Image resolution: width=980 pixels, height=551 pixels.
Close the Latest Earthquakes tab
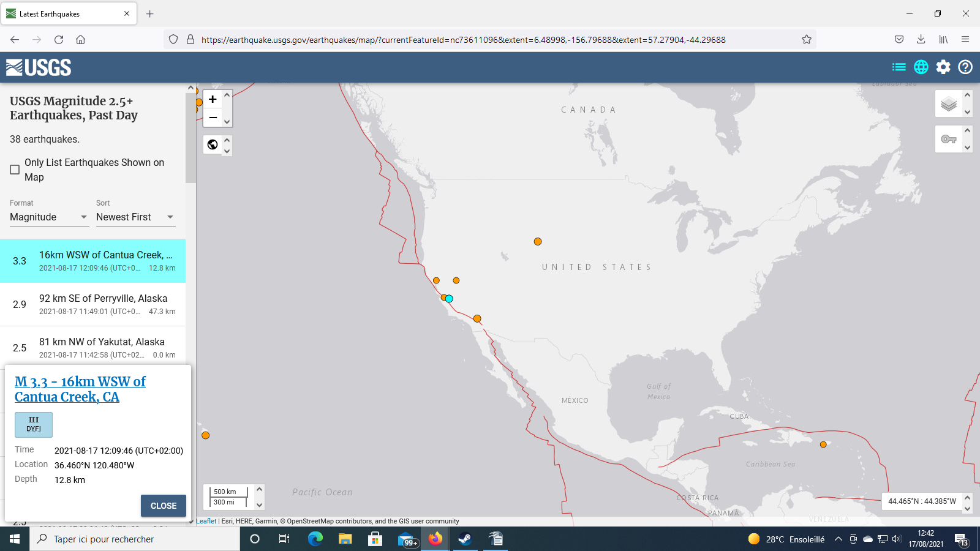coord(127,13)
